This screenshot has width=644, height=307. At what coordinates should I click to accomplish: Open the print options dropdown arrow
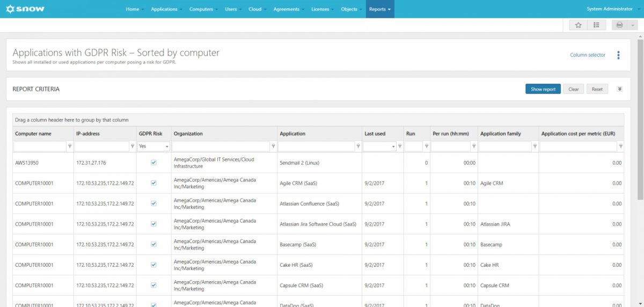point(633,25)
